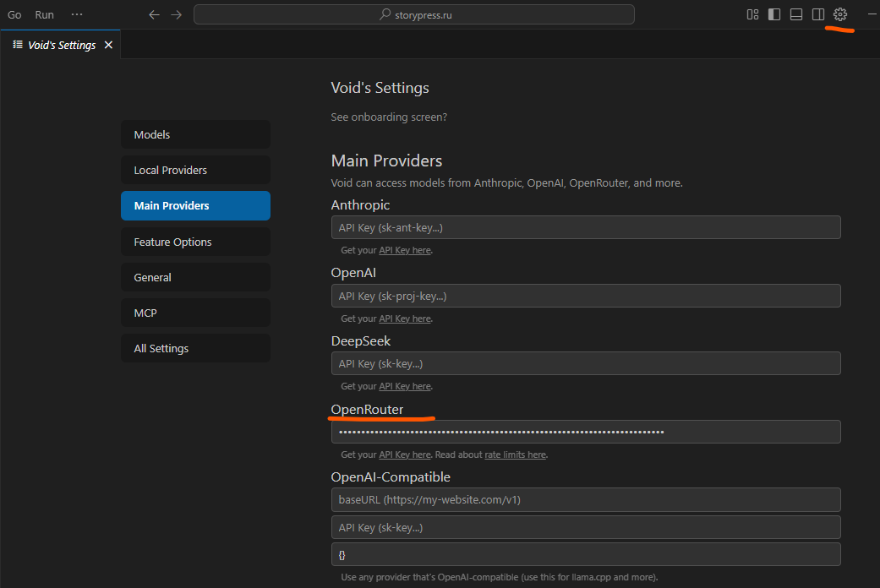Close the Void's Settings tab
The height and width of the screenshot is (588, 880).
point(108,45)
